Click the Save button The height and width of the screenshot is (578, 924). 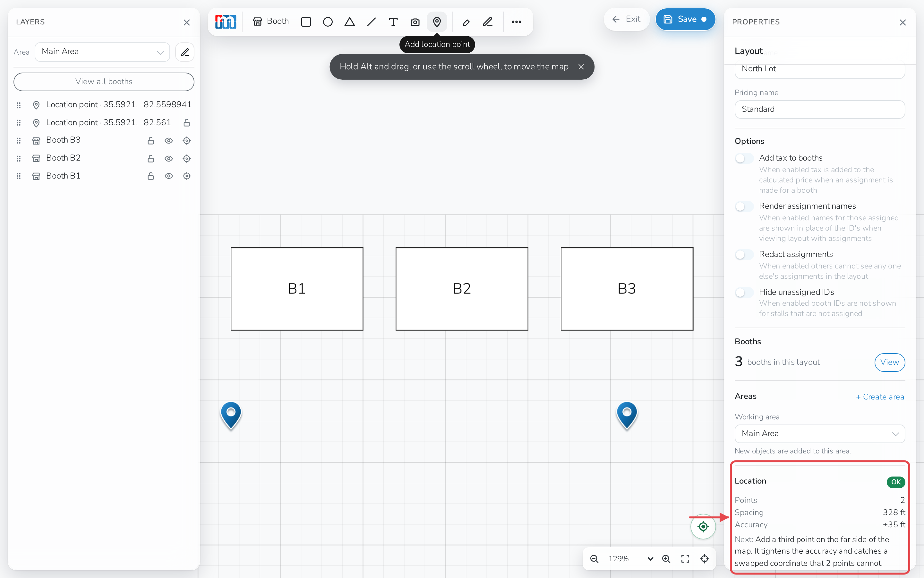click(685, 19)
